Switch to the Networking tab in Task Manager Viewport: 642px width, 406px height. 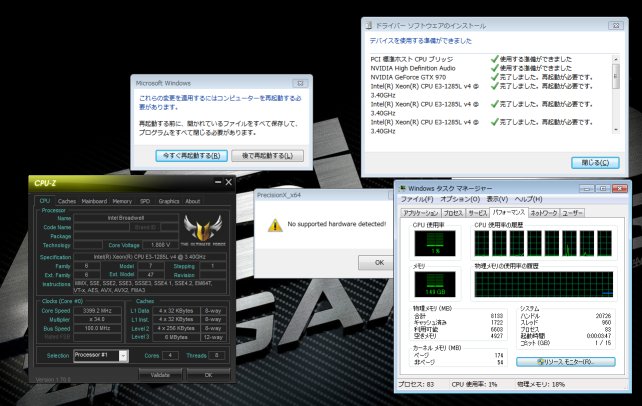(543, 213)
